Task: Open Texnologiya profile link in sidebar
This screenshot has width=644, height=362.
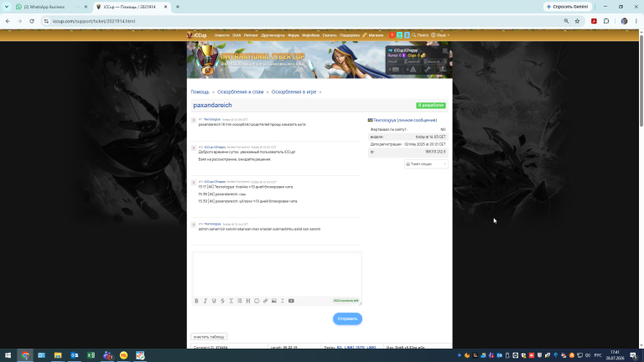Action: [384, 121]
